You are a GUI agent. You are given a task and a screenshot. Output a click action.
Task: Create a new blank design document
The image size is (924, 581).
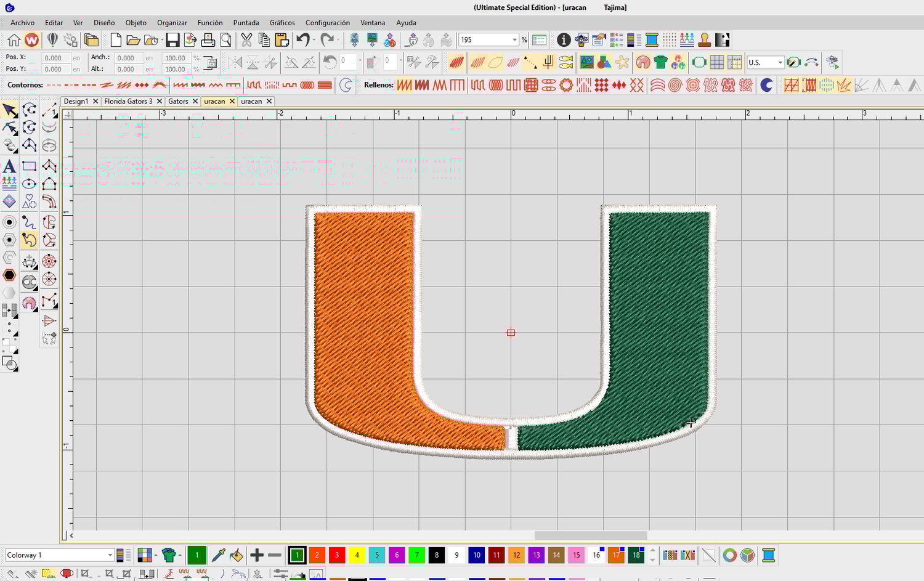(x=116, y=40)
